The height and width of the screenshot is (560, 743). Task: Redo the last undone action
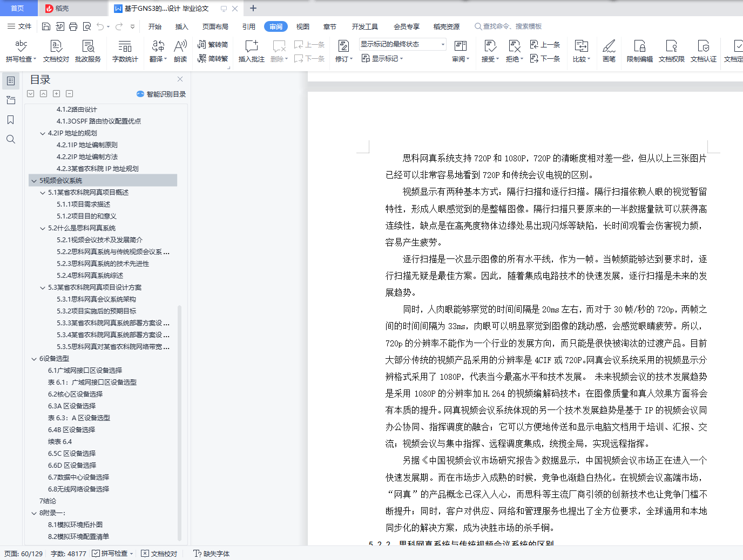[119, 26]
